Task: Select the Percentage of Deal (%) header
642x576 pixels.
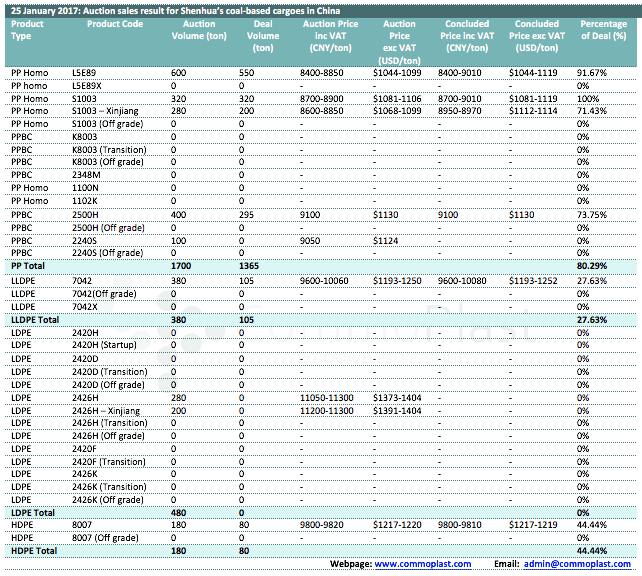Action: (603, 30)
